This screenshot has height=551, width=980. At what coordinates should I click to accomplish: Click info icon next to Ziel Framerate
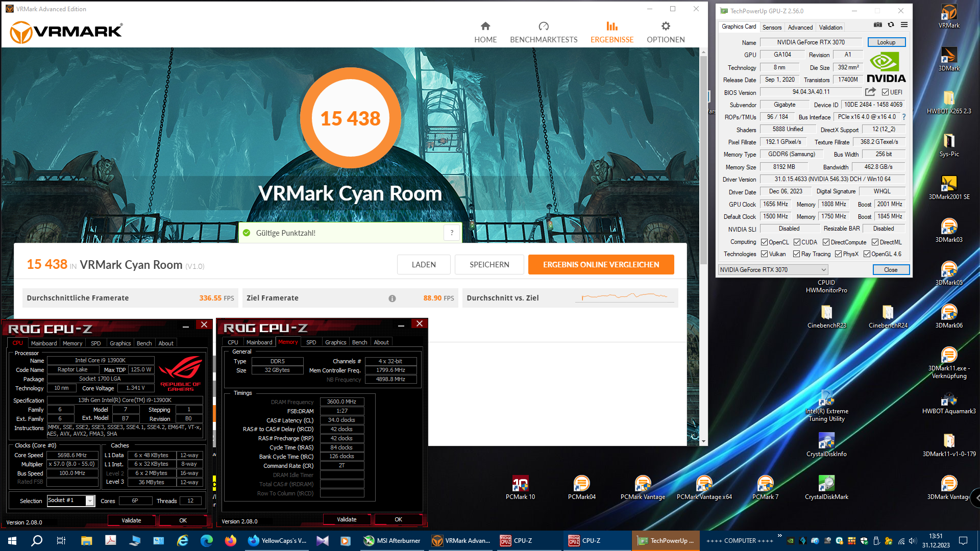(x=392, y=298)
